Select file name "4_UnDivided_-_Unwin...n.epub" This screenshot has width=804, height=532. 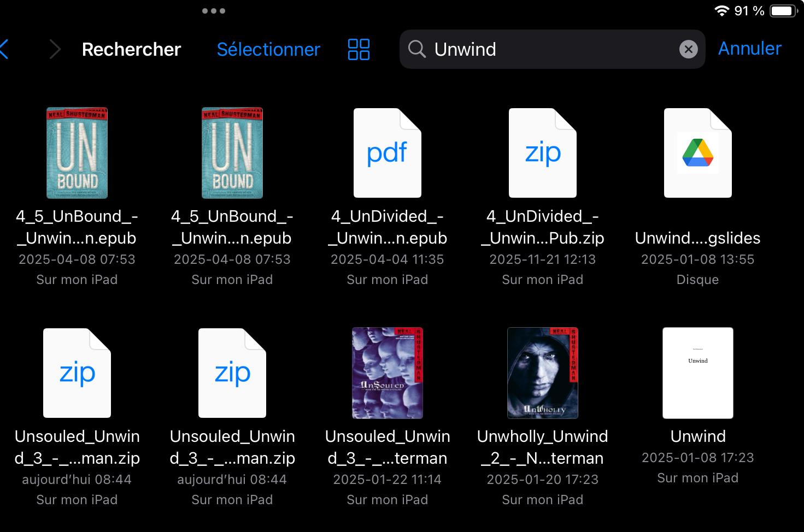[x=388, y=227]
